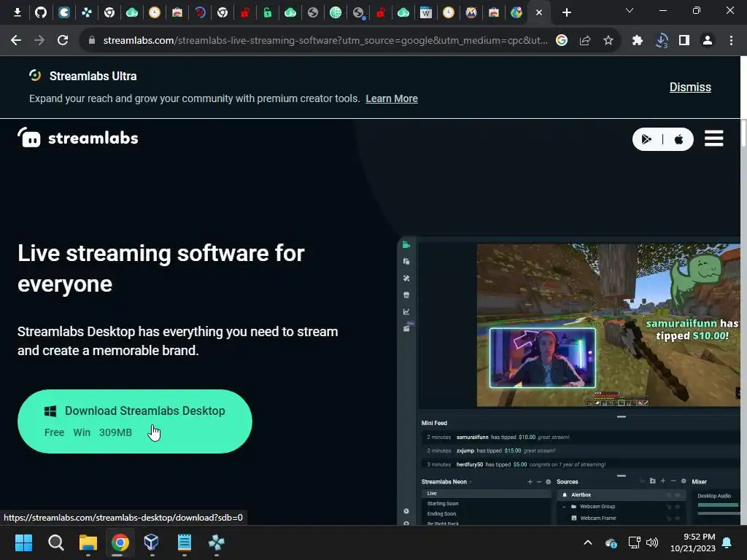The width and height of the screenshot is (747, 560).
Task: Switch to the blue C-logo tab
Action: tap(64, 12)
